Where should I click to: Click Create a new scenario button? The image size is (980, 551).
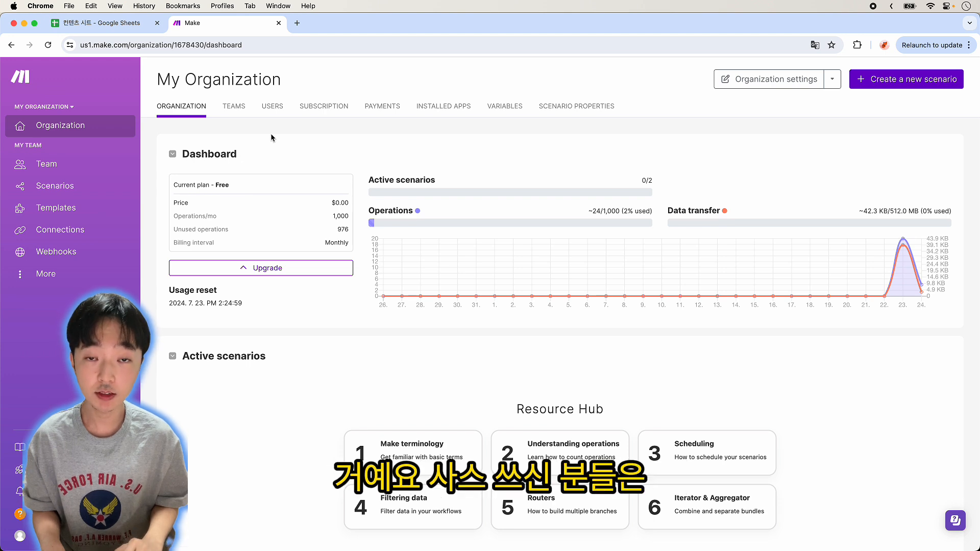pos(906,79)
